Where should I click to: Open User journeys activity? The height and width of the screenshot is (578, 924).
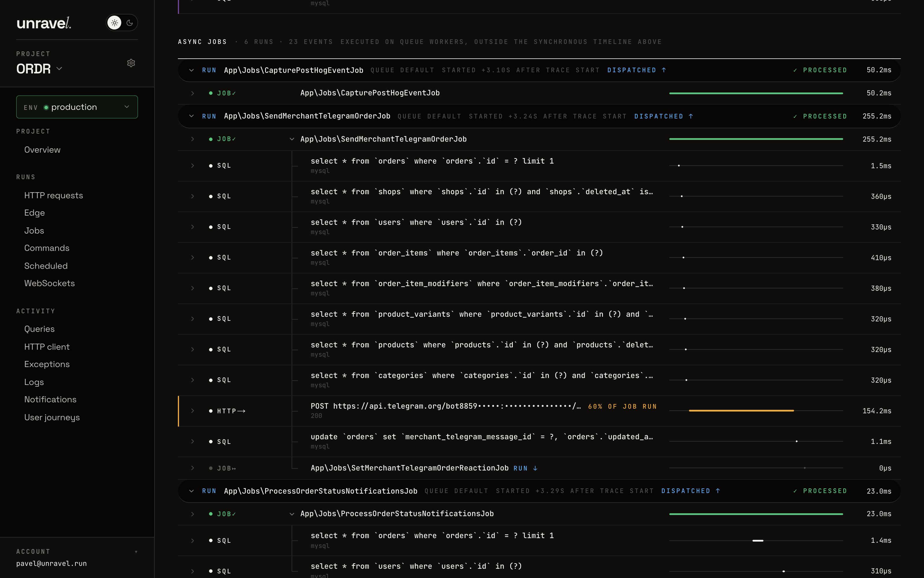(x=52, y=417)
